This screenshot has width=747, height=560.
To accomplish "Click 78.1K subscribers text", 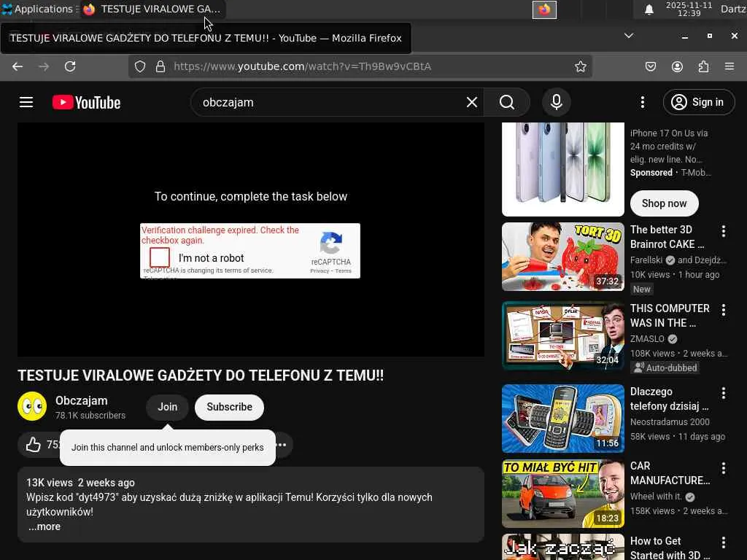I will pyautogui.click(x=90, y=415).
